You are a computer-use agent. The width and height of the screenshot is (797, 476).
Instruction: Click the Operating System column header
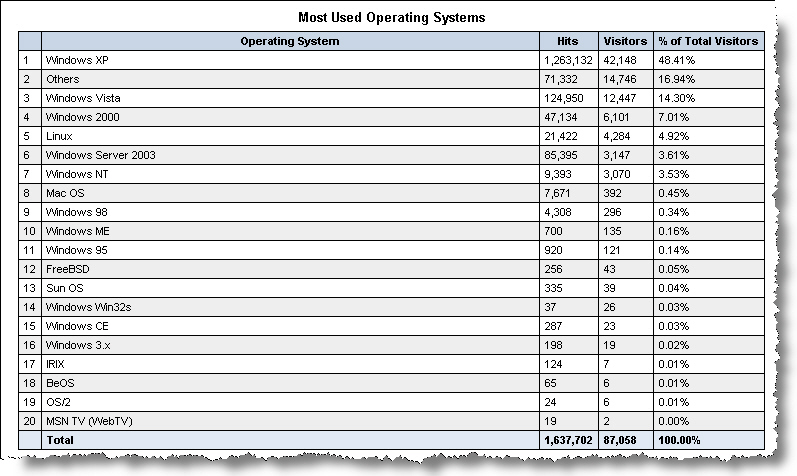[x=290, y=41]
